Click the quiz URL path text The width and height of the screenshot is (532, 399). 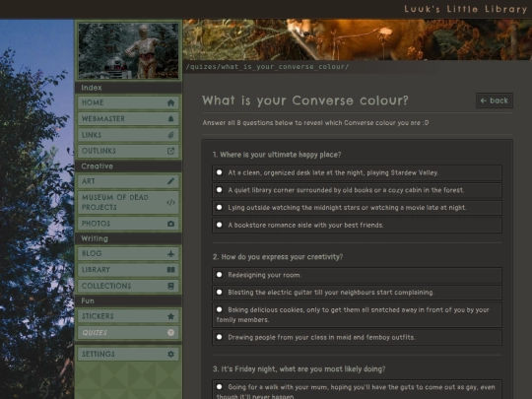(x=267, y=67)
